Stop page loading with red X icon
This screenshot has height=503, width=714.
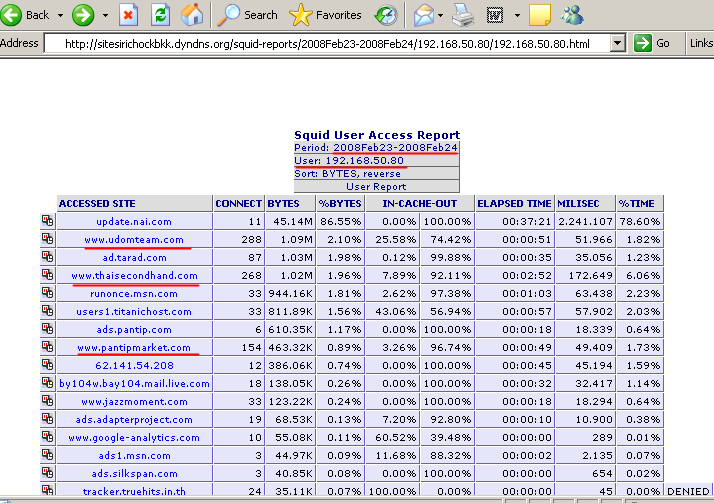point(128,15)
